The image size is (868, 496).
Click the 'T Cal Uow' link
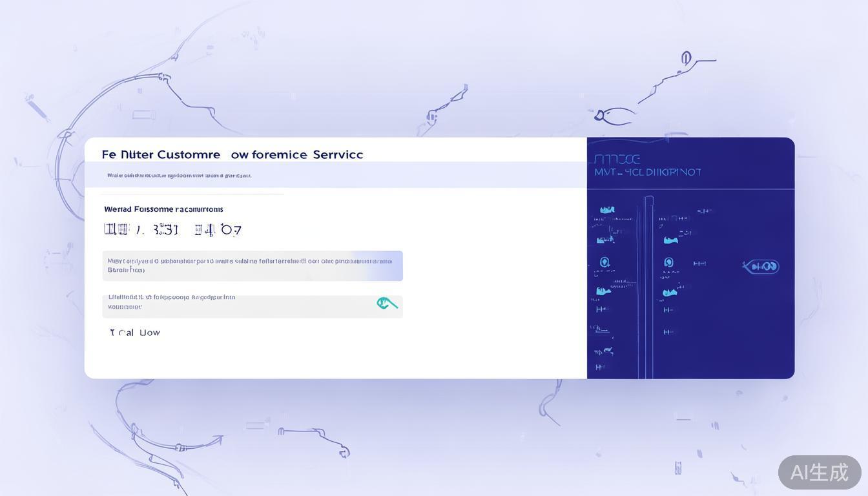[x=135, y=333]
